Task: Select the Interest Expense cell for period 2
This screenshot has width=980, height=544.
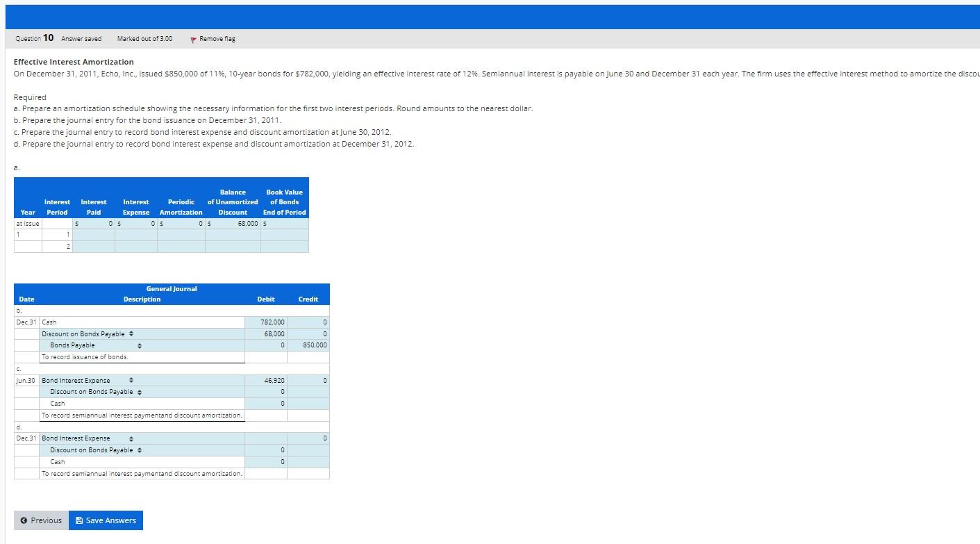Action: click(136, 246)
